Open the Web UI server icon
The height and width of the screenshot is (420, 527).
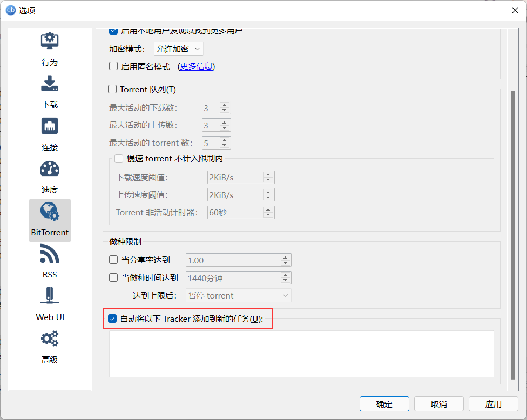[x=50, y=296]
